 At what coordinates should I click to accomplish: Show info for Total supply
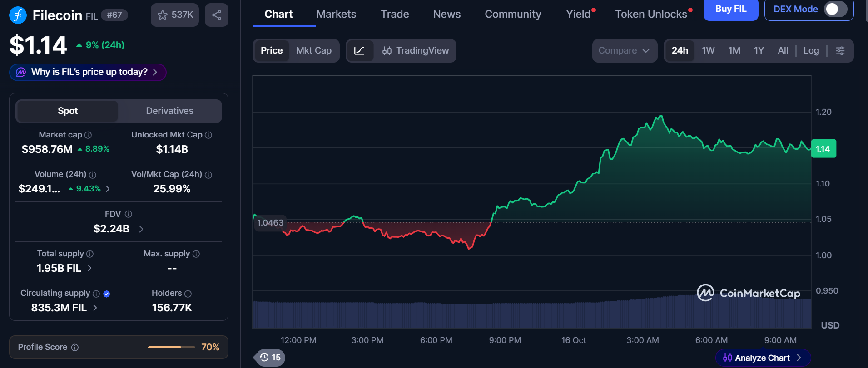[90, 254]
